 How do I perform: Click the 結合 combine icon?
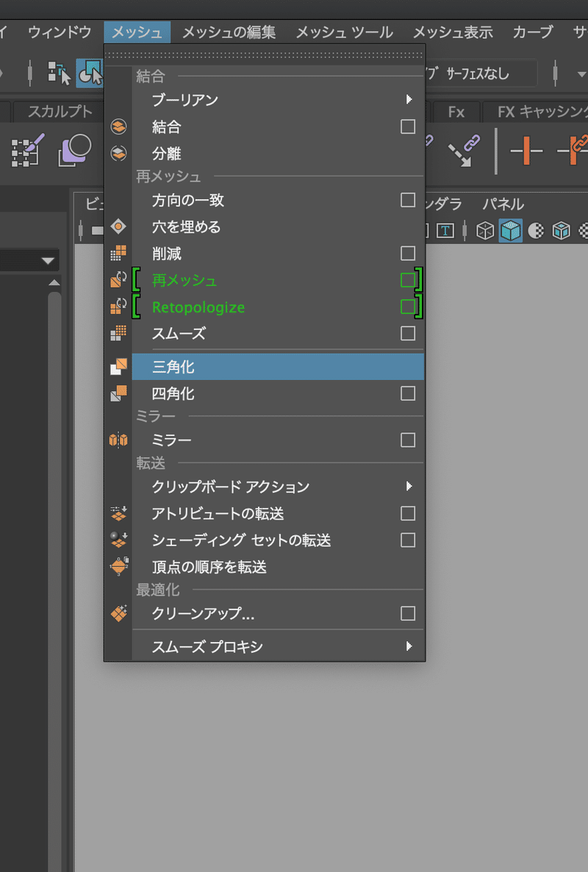click(118, 126)
